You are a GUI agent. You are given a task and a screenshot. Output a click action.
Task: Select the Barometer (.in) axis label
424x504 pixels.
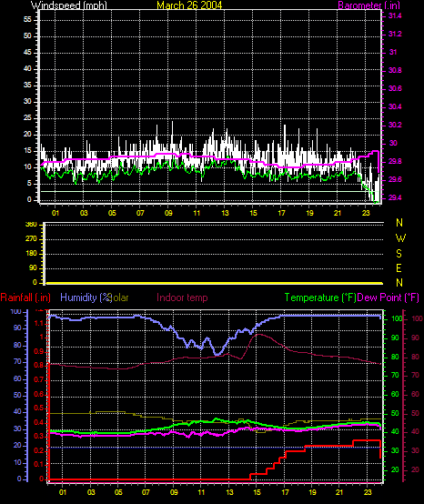coord(369,5)
